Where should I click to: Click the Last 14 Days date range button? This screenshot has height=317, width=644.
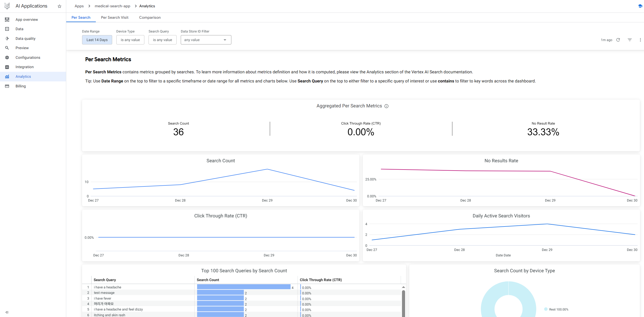coord(97,40)
